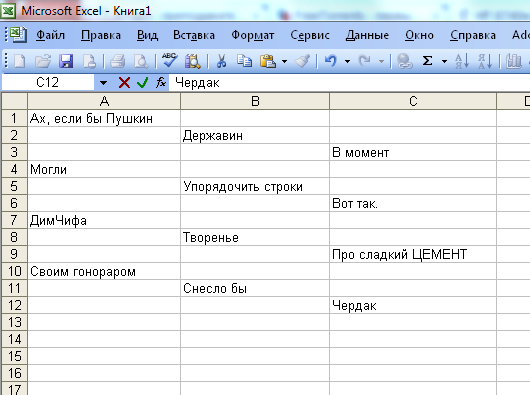Open Print Preview magnifier icon

(141, 61)
